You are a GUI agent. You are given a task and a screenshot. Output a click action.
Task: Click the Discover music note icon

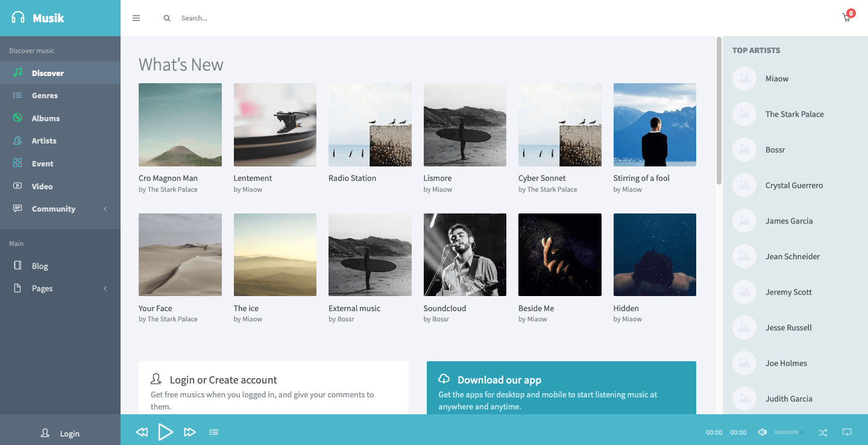17,73
